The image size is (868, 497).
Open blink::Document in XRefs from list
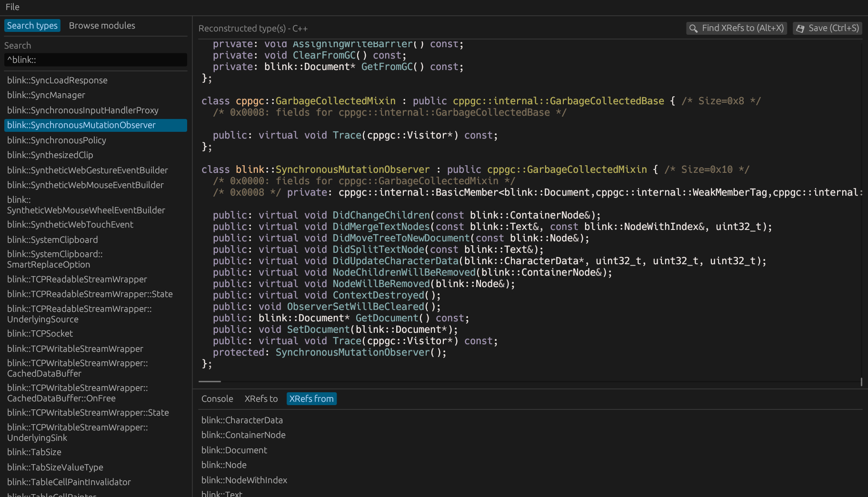[x=234, y=450]
